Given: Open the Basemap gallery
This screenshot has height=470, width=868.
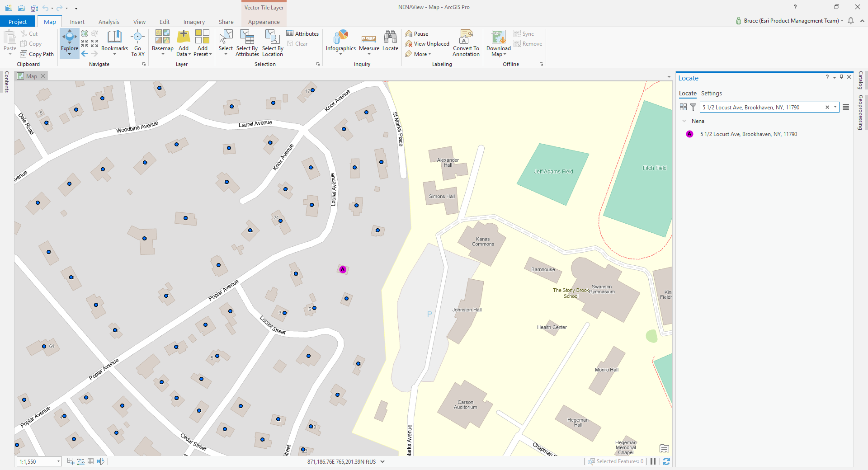Looking at the screenshot, I should [x=162, y=43].
